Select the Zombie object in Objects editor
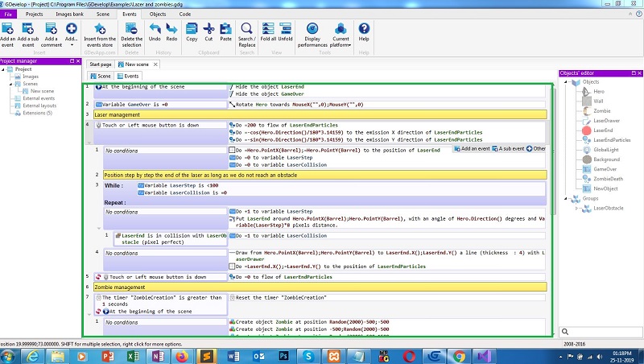 tap(603, 111)
